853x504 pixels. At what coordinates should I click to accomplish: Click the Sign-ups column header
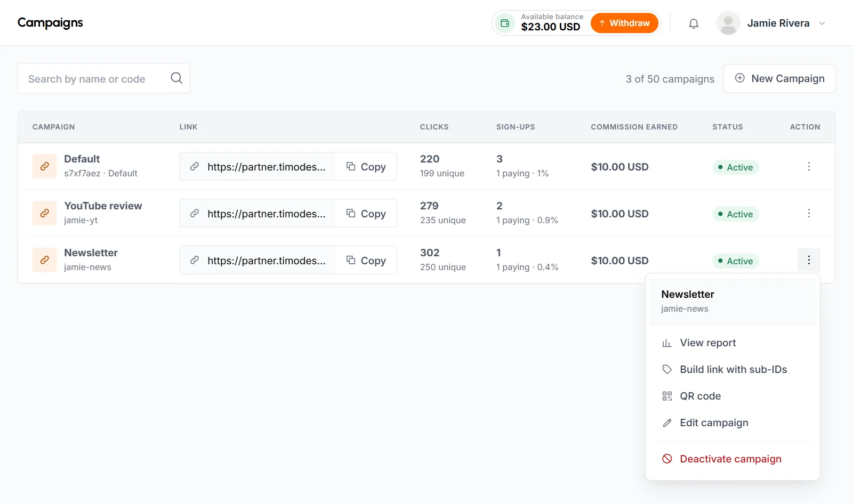516,127
